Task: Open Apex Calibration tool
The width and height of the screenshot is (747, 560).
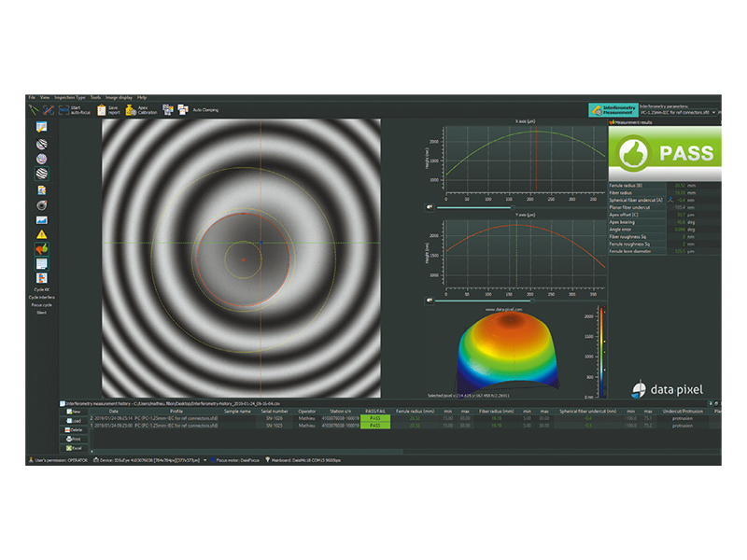Action: coord(141,110)
